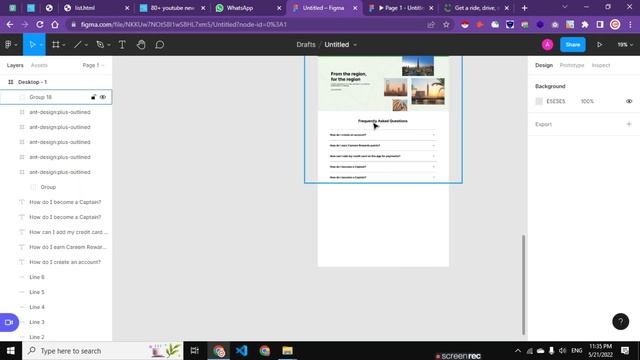This screenshot has height=360, width=640.
Task: Click the share page icon in address bar
Action: (x=431, y=24)
